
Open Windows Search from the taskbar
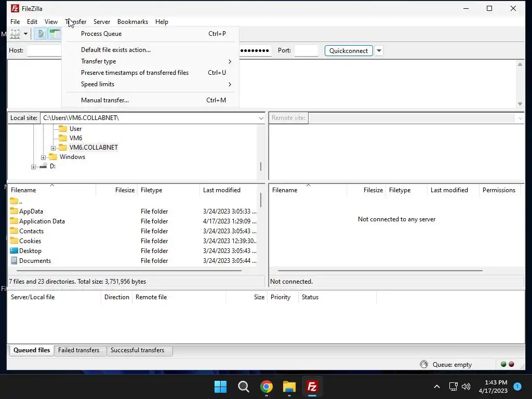pyautogui.click(x=244, y=387)
